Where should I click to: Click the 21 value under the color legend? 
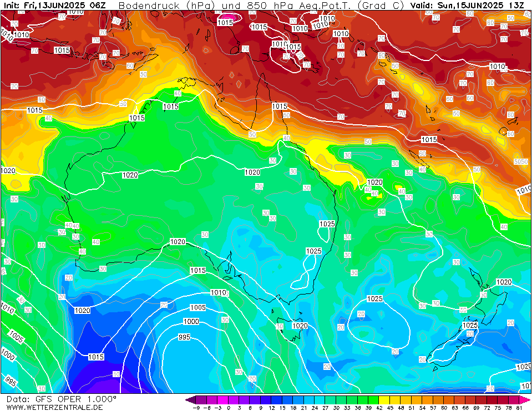[x=304, y=408]
